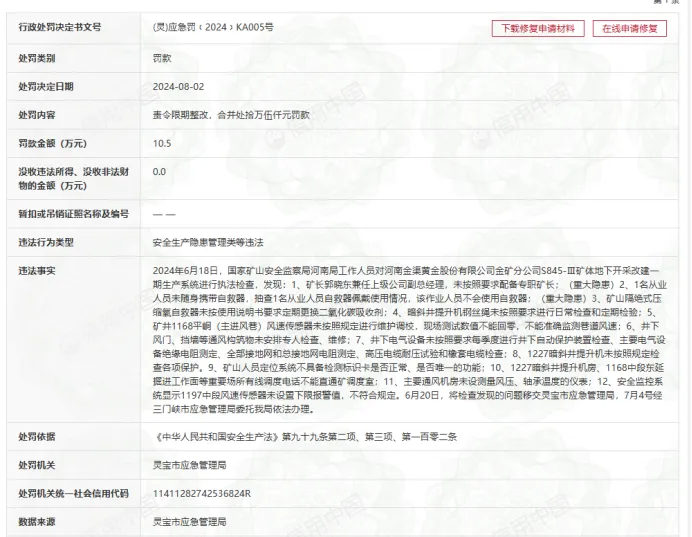Viewport: 692px width, 537px height.
Task: Click the confiscated amount value 0.0
Action: pyautogui.click(x=159, y=172)
